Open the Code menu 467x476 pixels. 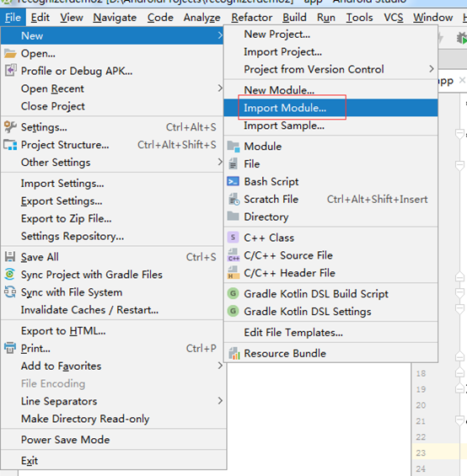coord(160,18)
